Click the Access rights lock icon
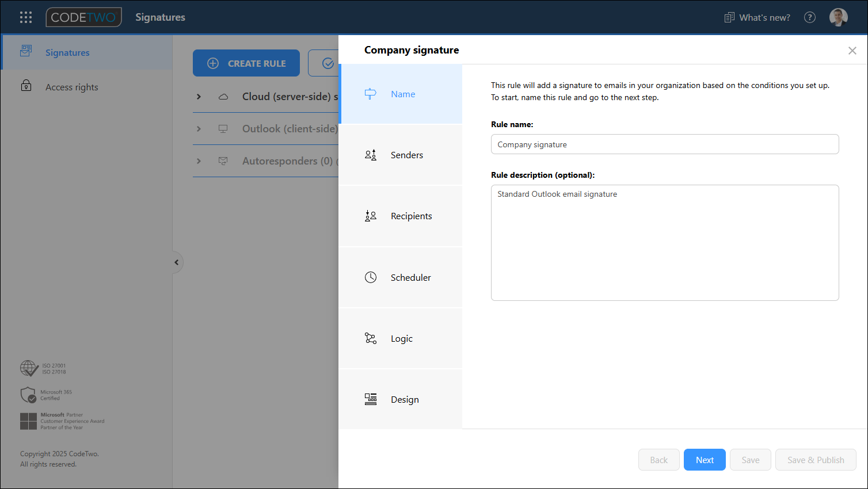868x489 pixels. click(x=26, y=86)
